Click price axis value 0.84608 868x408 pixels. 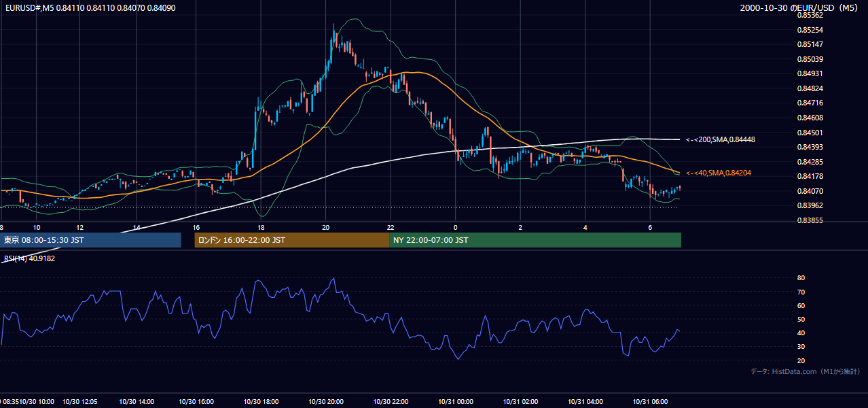pos(810,118)
